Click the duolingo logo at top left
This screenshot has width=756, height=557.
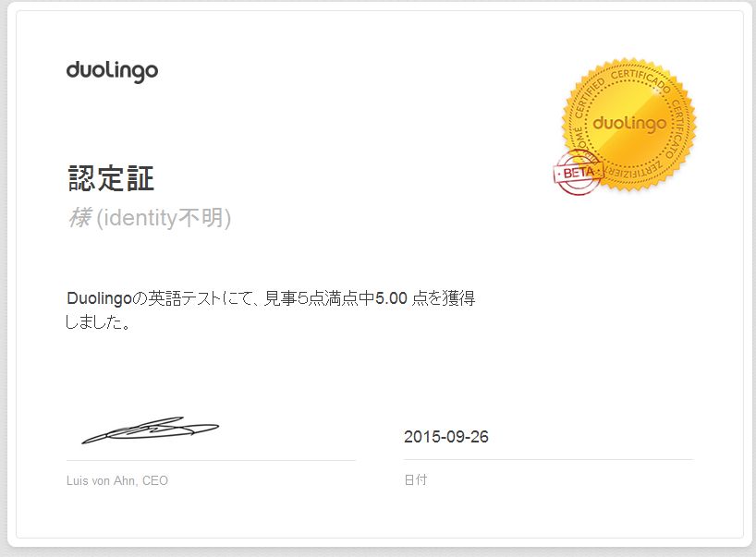pos(112,72)
